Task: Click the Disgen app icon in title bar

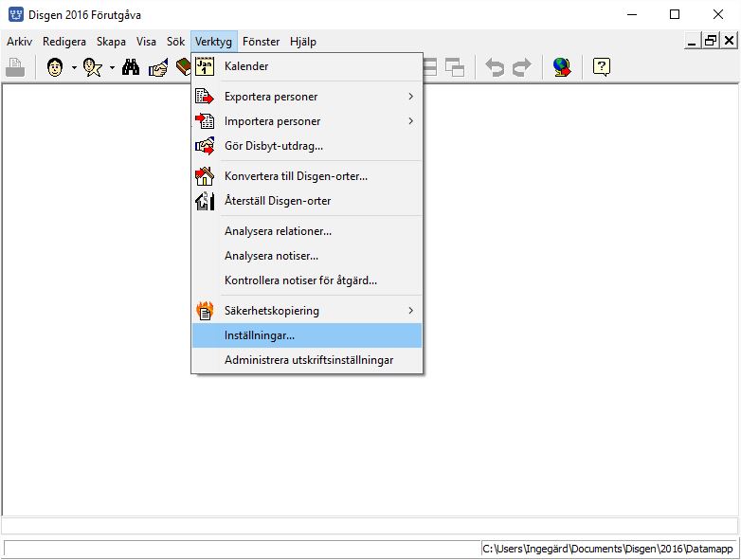Action: point(15,14)
